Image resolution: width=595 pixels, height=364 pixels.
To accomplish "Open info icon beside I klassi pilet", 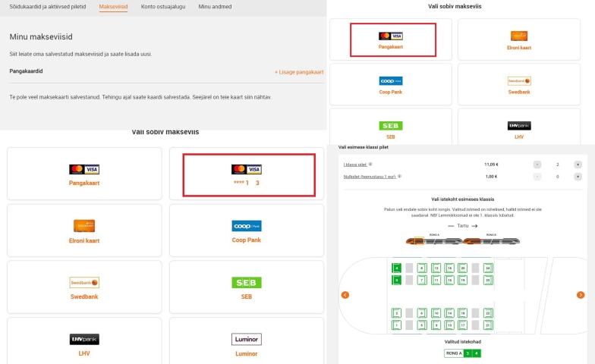I will tap(370, 164).
